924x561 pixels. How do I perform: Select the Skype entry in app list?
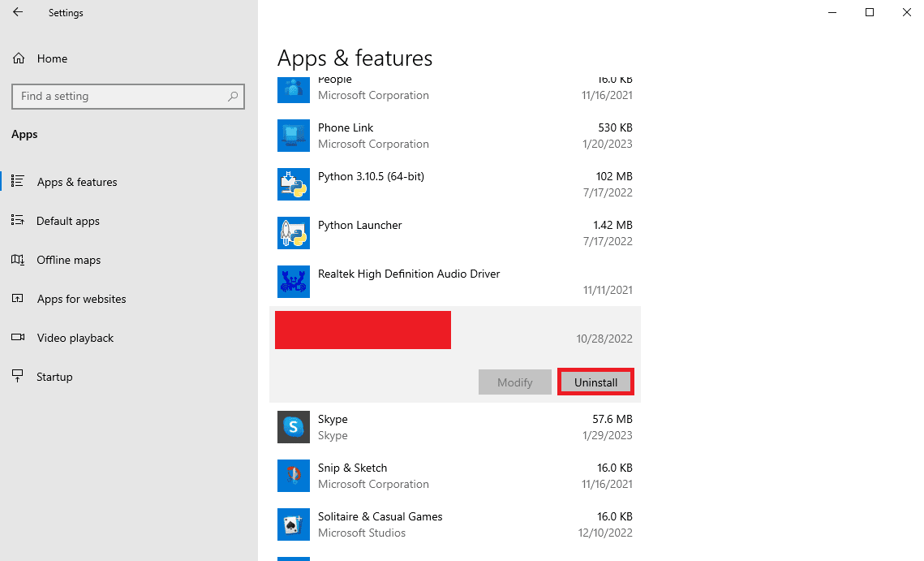[454, 427]
